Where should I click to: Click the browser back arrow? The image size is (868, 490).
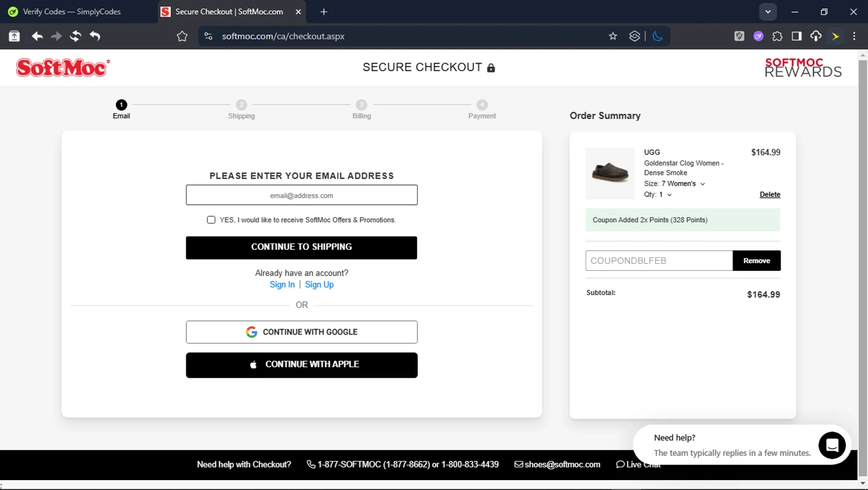(x=37, y=36)
